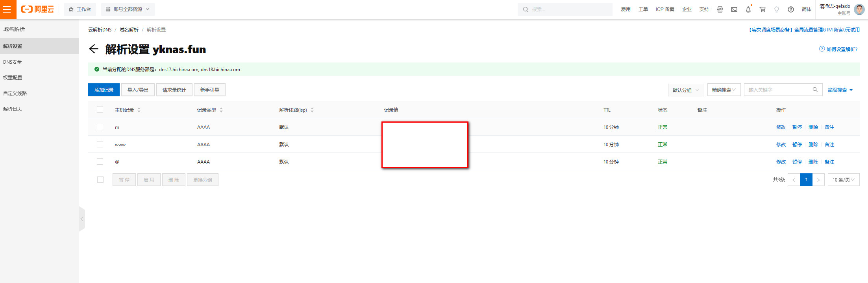Open the 精确搜索 search mode dropdown

coord(724,90)
